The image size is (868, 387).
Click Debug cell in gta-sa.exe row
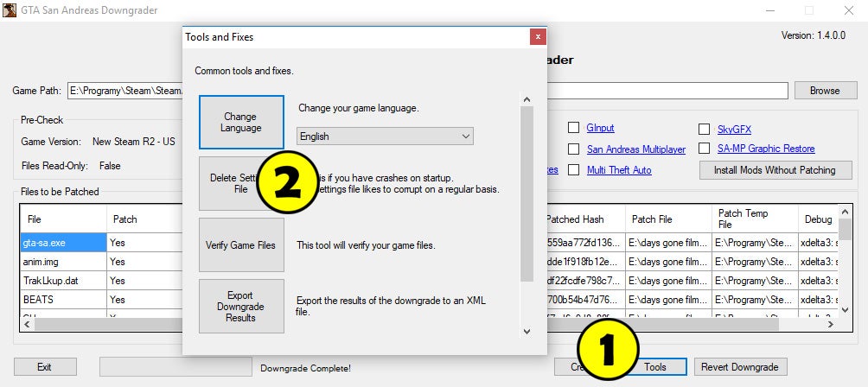(818, 243)
